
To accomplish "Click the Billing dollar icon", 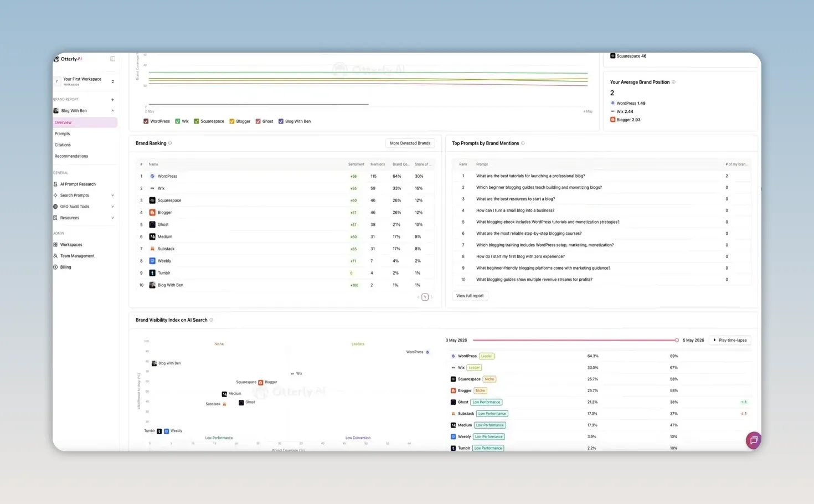I will coord(55,267).
